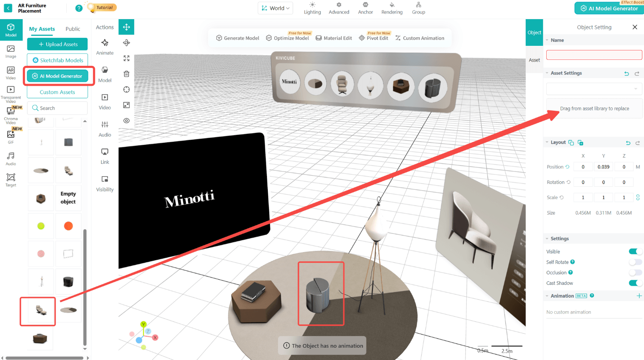
Task: Open the Group tool
Action: 419,8
